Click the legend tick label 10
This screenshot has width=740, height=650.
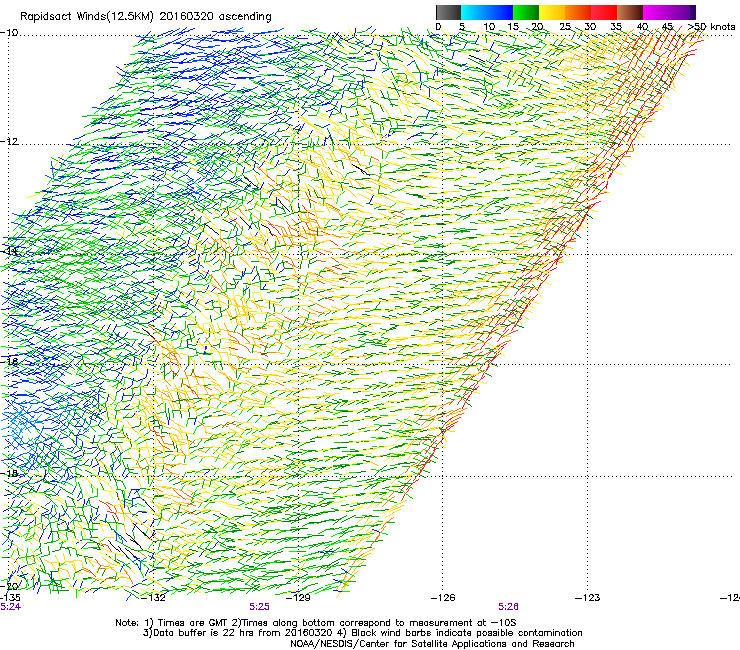(x=489, y=27)
